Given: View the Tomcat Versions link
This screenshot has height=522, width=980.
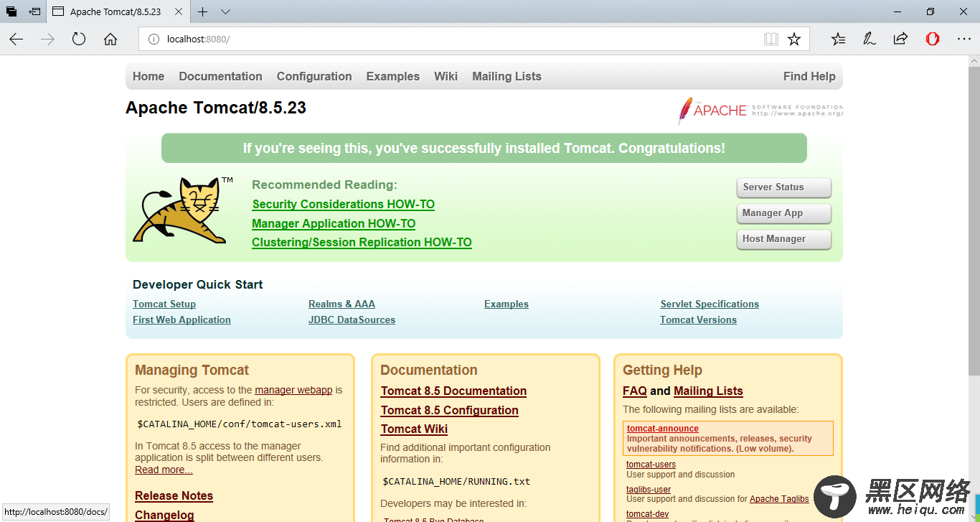Looking at the screenshot, I should pos(698,320).
